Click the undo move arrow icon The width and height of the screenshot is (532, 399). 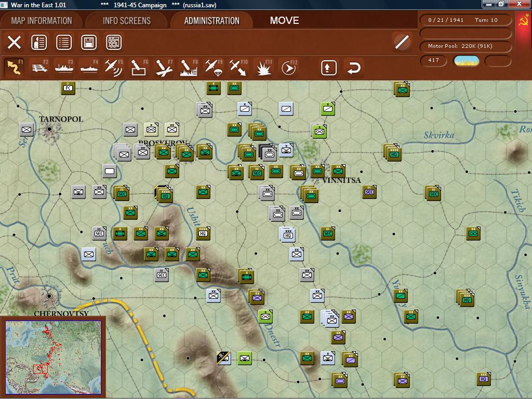(353, 68)
